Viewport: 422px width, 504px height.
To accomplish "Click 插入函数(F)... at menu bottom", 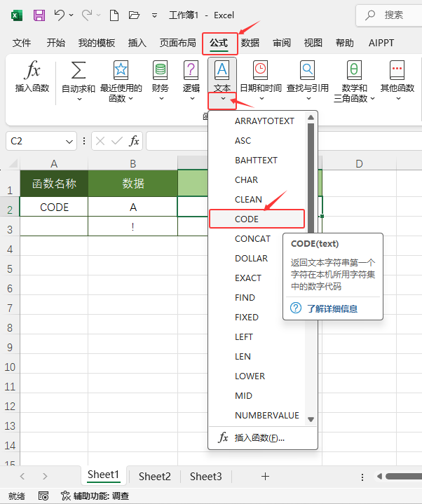I will coord(259,438).
